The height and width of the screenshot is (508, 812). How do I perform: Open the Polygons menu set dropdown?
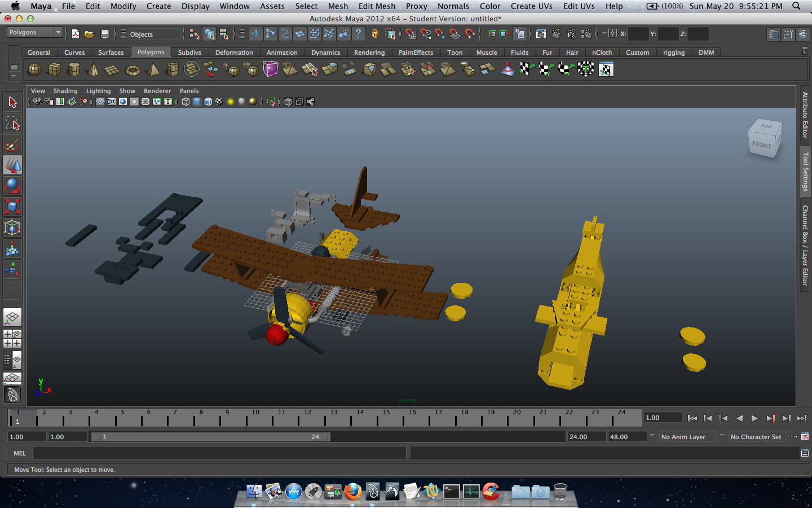coord(34,33)
